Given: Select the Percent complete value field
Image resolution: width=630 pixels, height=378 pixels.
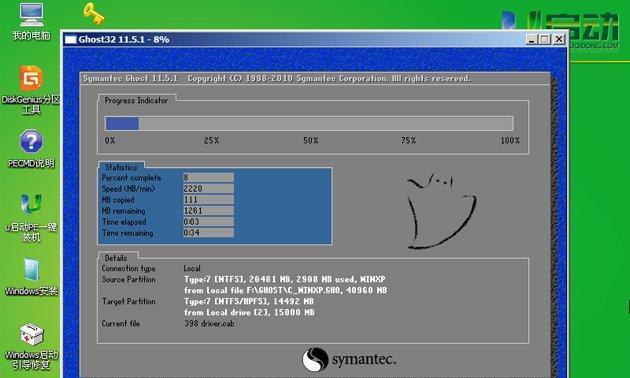Looking at the screenshot, I should click(x=208, y=177).
